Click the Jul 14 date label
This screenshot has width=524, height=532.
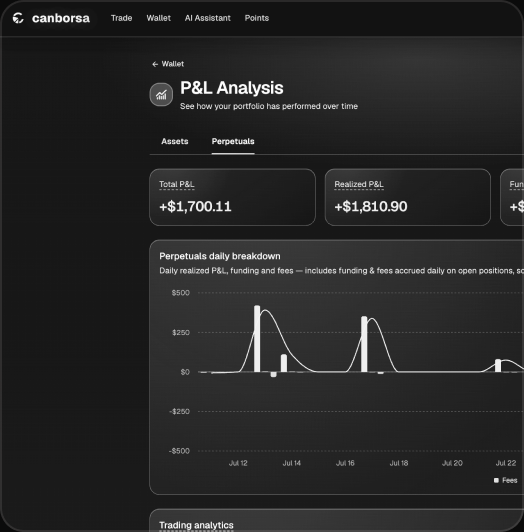(x=292, y=463)
